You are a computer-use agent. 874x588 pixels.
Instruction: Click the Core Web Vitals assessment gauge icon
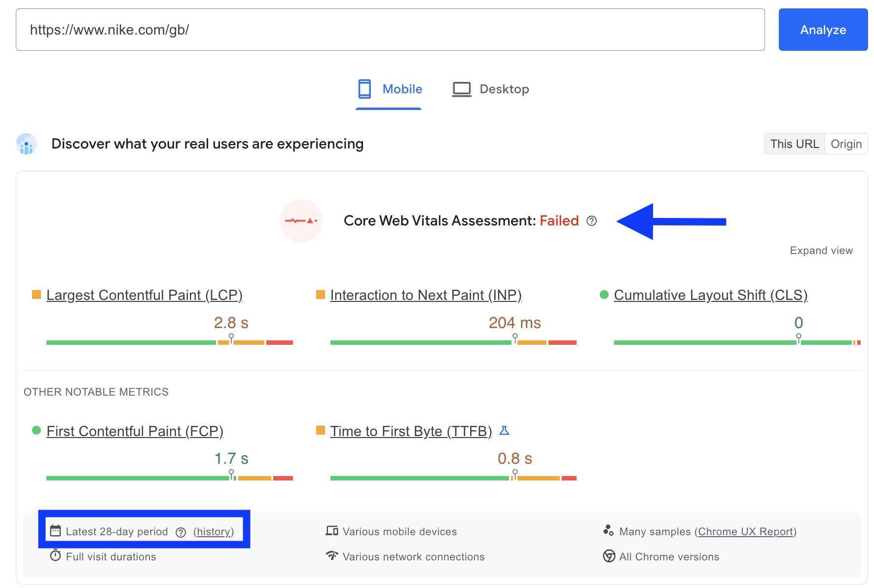[x=301, y=220]
